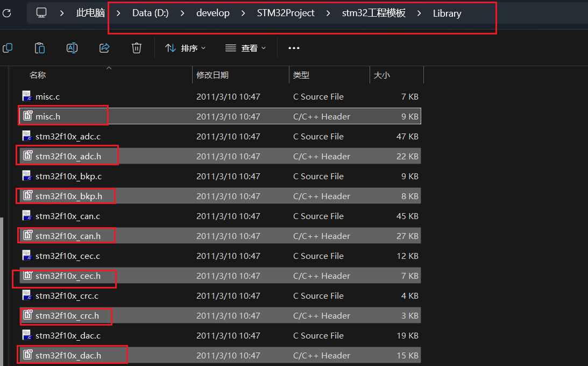588x366 pixels.
Task: Expand chevron before 此电脑 breadcrumb
Action: 62,13
